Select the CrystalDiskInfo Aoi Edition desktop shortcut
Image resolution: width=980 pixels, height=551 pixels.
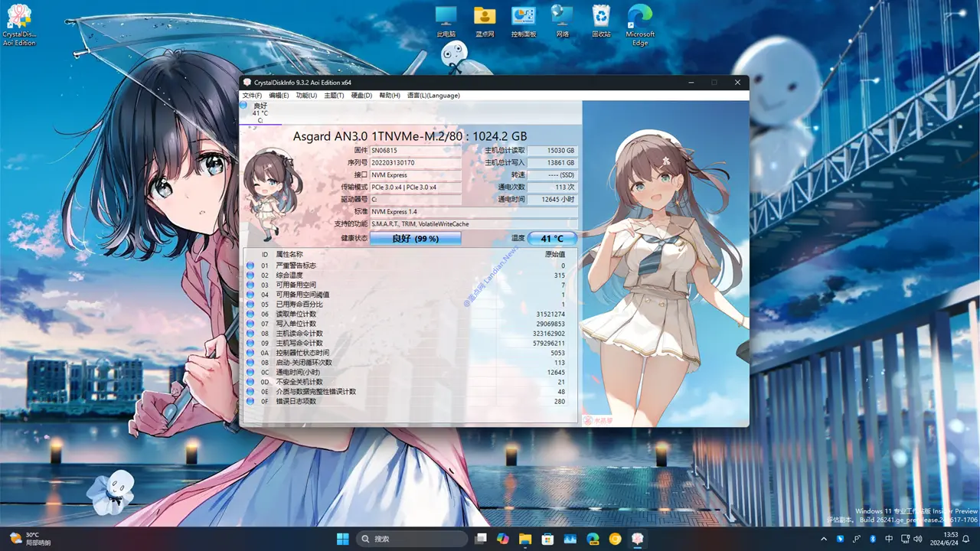tap(19, 25)
